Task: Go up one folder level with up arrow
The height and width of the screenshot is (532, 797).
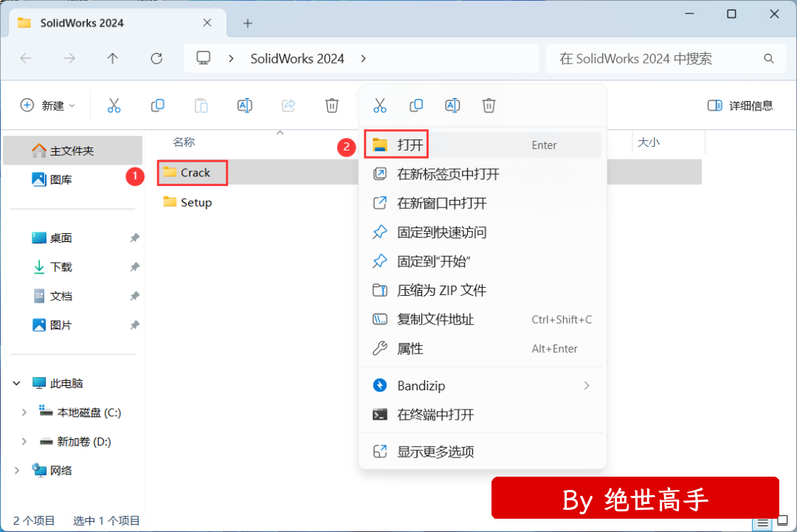Action: pyautogui.click(x=112, y=58)
